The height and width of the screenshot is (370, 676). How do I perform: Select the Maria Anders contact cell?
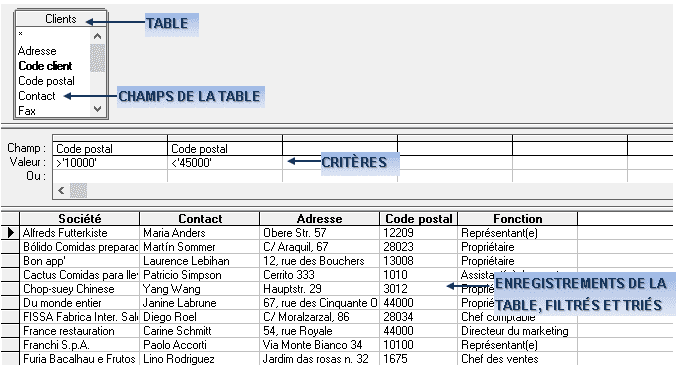[x=200, y=233]
